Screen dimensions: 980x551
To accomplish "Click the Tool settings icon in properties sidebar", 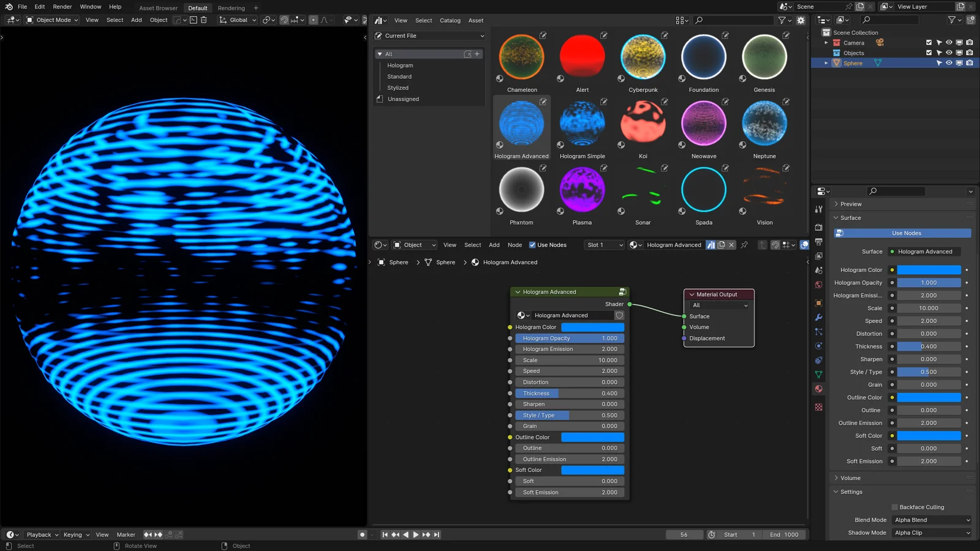I will pos(819,209).
